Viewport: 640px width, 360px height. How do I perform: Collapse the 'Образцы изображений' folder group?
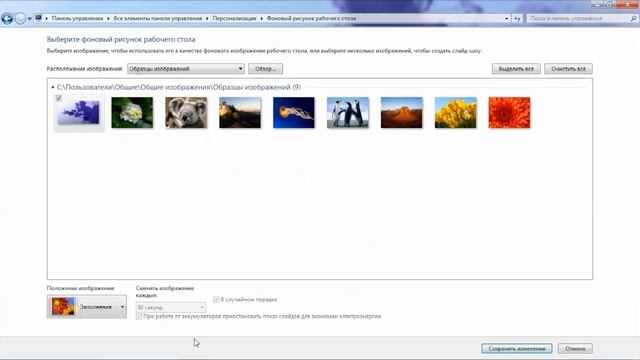[53, 87]
